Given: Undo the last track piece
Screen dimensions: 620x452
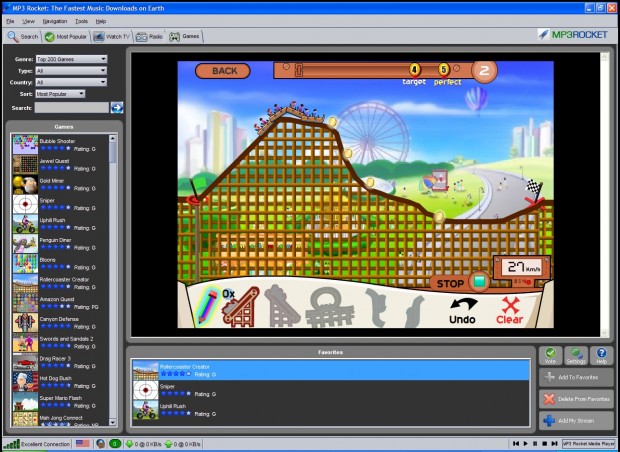Looking at the screenshot, I should [x=462, y=311].
